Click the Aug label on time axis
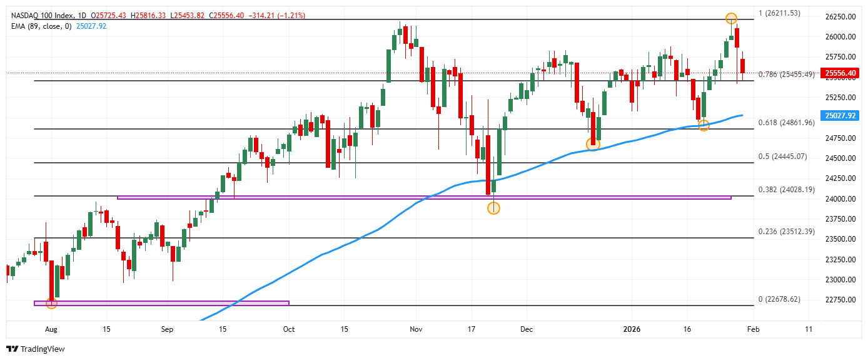Image resolution: width=868 pixels, height=360 pixels. (x=51, y=328)
